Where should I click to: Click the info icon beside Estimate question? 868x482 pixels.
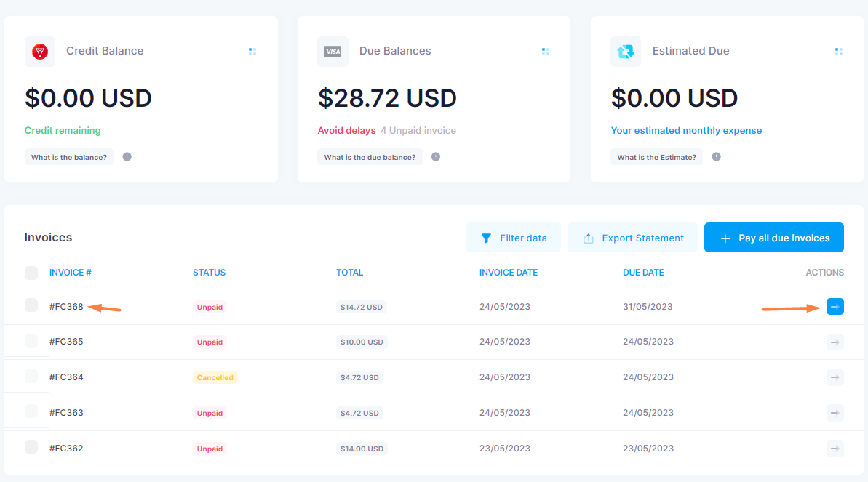717,156
